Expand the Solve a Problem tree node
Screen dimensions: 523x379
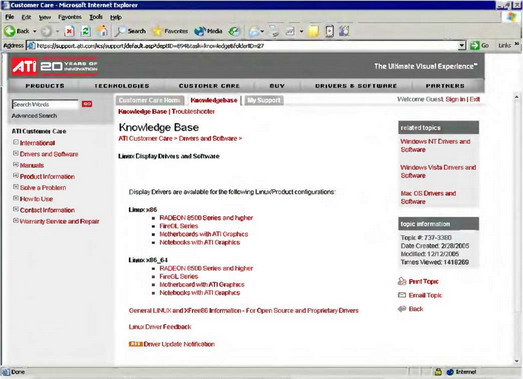(15, 187)
